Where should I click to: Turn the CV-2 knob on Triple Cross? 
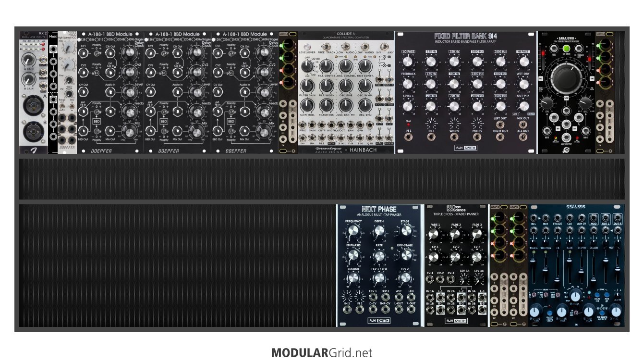click(x=455, y=256)
